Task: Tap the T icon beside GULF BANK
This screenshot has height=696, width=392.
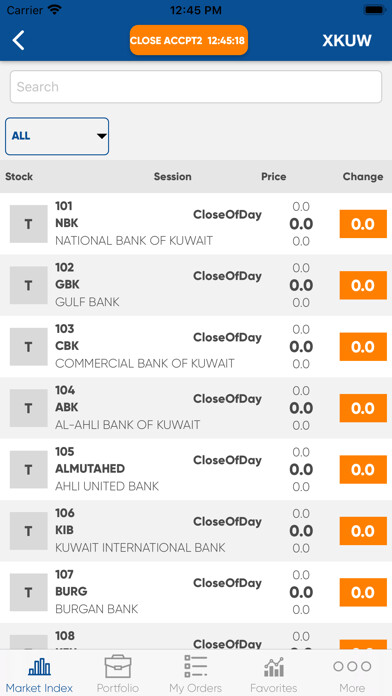Action: point(28,285)
